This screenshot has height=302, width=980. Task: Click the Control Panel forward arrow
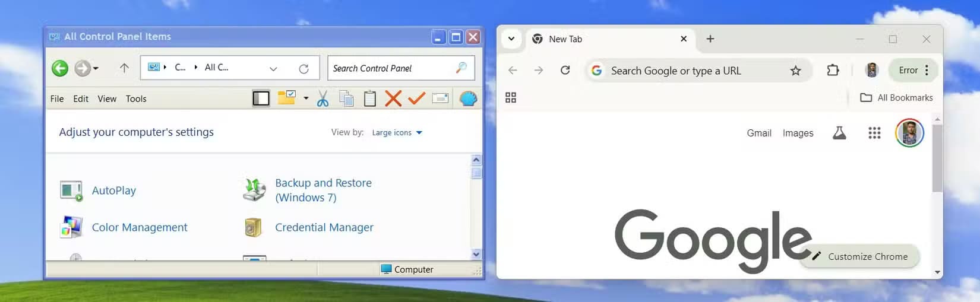point(82,68)
